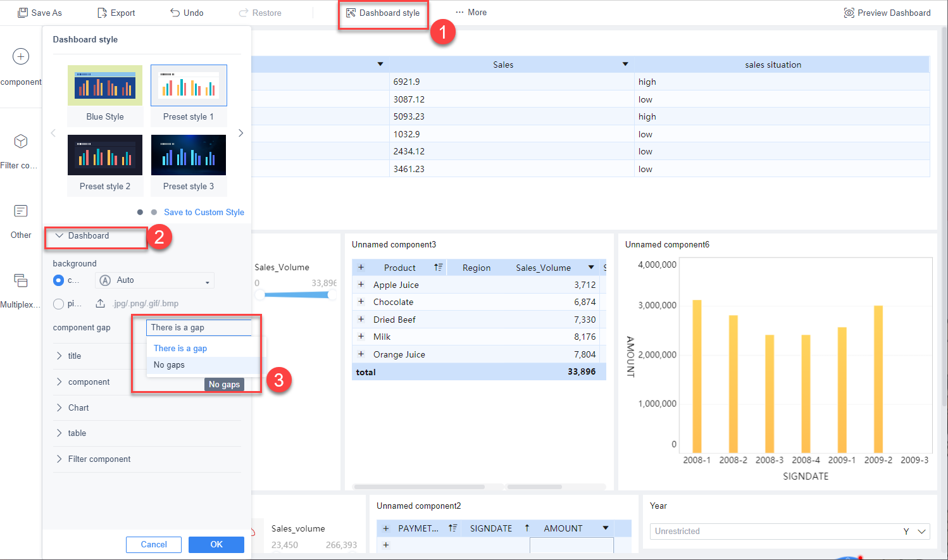
Task: Open Preview Dashboard via its icon
Action: tap(849, 12)
